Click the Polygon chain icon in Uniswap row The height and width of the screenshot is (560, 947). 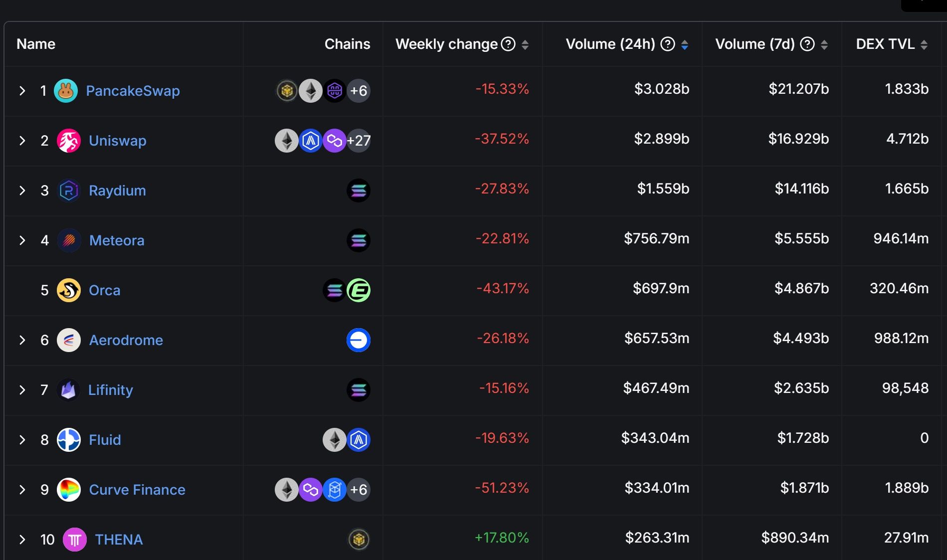[x=335, y=141]
